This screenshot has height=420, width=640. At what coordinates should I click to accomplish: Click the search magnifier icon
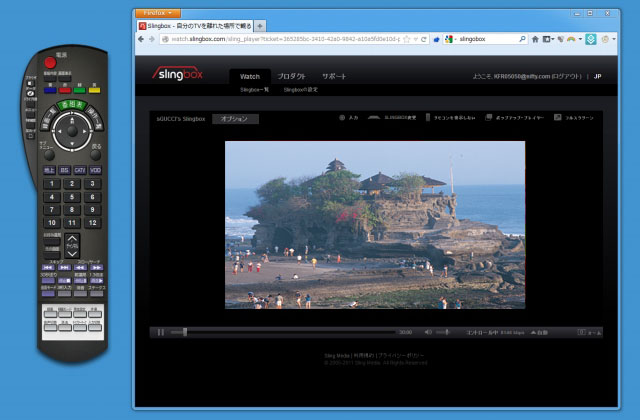coord(522,39)
